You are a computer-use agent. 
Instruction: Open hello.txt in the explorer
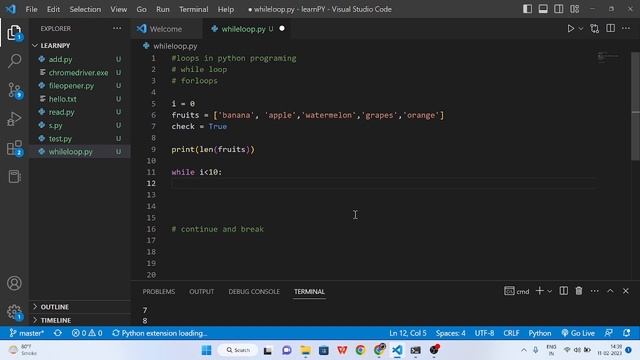coord(62,99)
